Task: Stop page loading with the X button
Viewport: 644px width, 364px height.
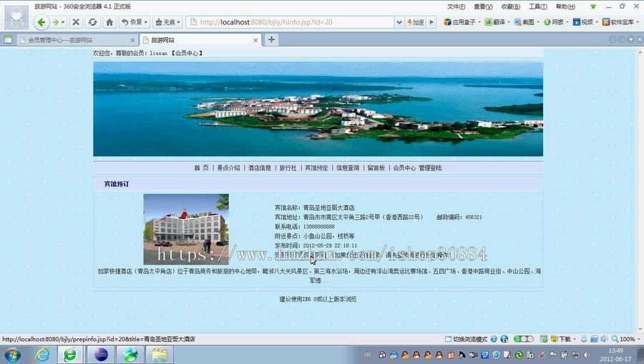Action: (76, 22)
